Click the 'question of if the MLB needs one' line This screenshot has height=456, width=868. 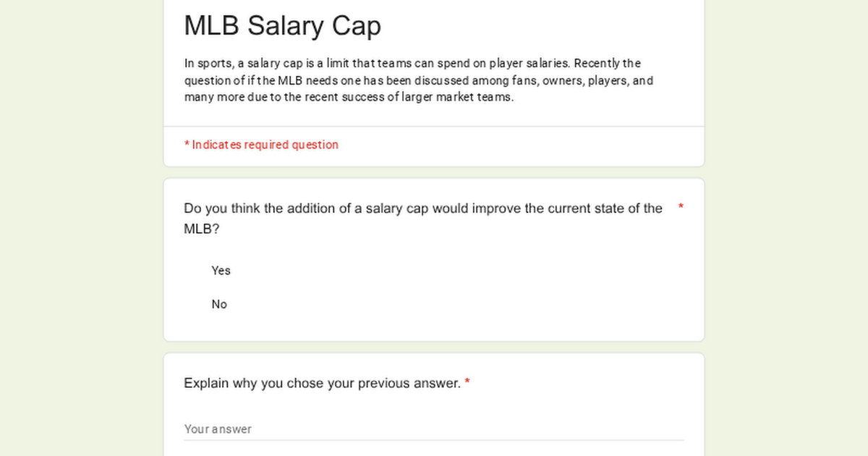coord(419,81)
